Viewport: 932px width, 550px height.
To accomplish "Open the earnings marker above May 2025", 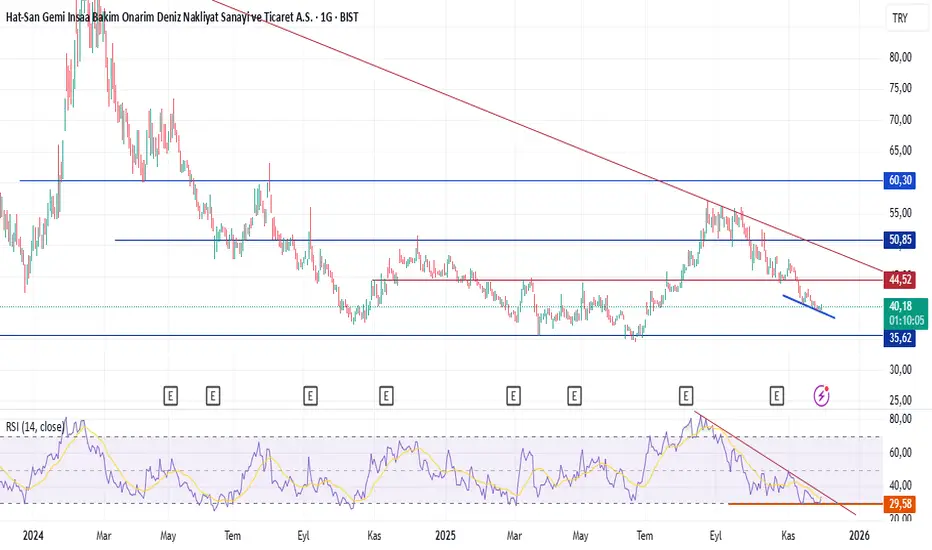I will tap(574, 395).
